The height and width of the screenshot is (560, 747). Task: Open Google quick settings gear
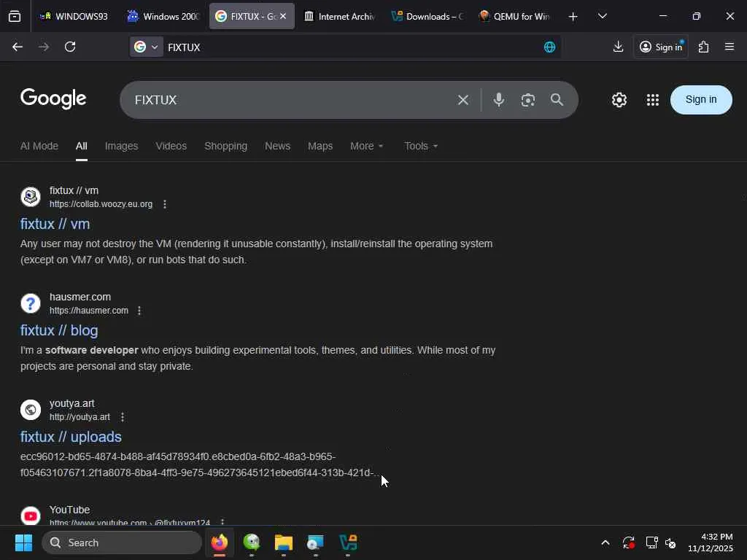coord(619,100)
